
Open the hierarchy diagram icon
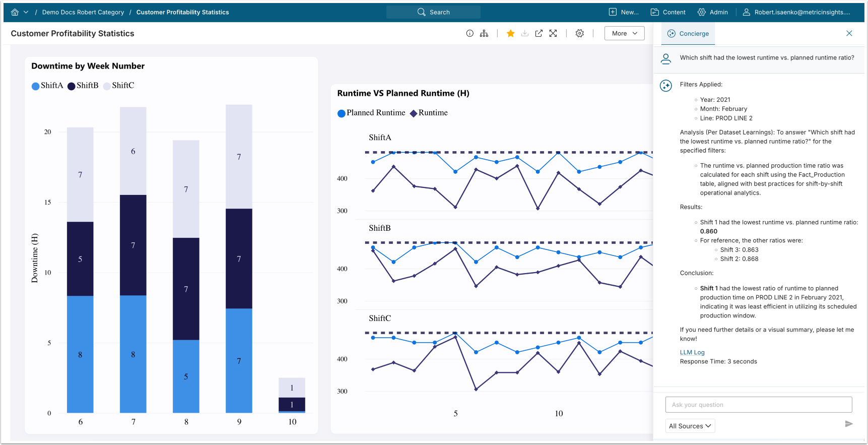484,33
